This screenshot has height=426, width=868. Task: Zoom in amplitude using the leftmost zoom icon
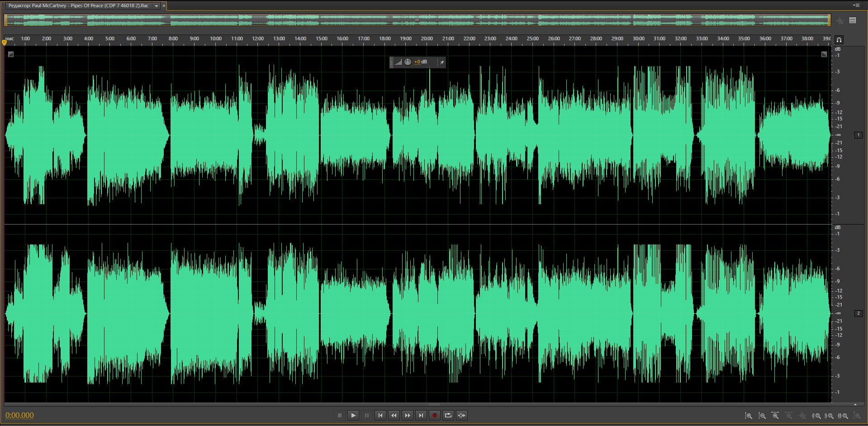749,416
